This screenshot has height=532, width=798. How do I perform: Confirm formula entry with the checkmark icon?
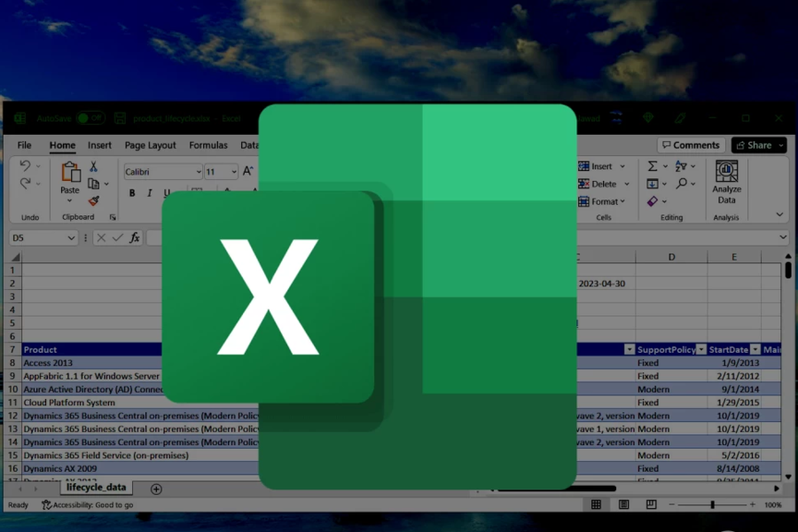118,238
